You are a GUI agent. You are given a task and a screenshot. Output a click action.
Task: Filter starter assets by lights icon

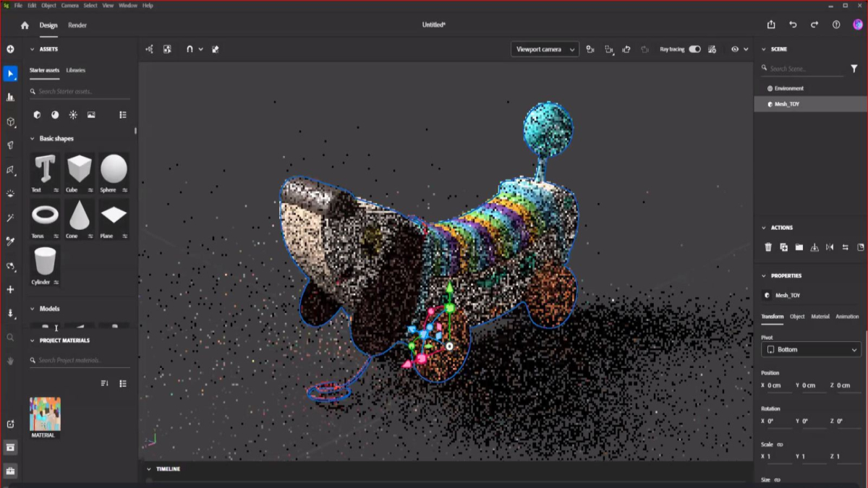[73, 115]
